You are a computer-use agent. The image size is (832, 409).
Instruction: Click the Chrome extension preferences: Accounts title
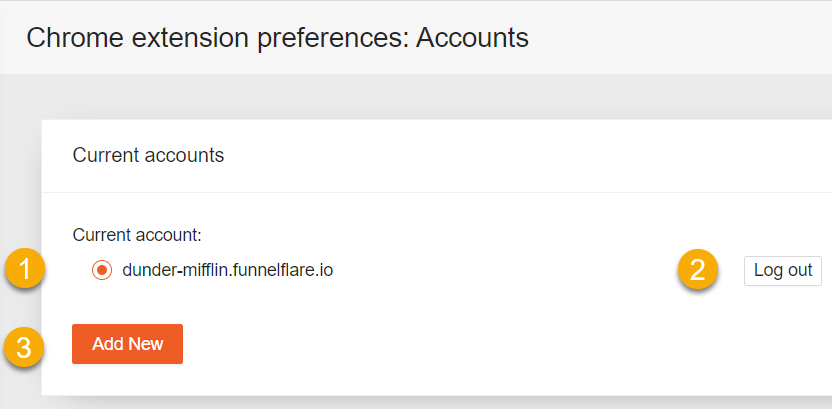(x=278, y=38)
